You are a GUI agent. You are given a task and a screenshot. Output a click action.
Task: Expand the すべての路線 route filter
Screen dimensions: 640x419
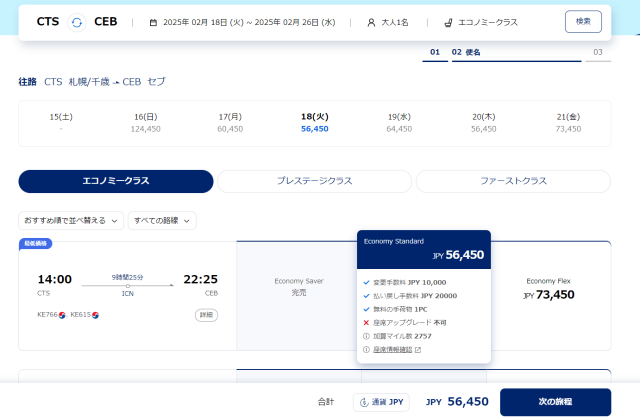[x=162, y=220]
